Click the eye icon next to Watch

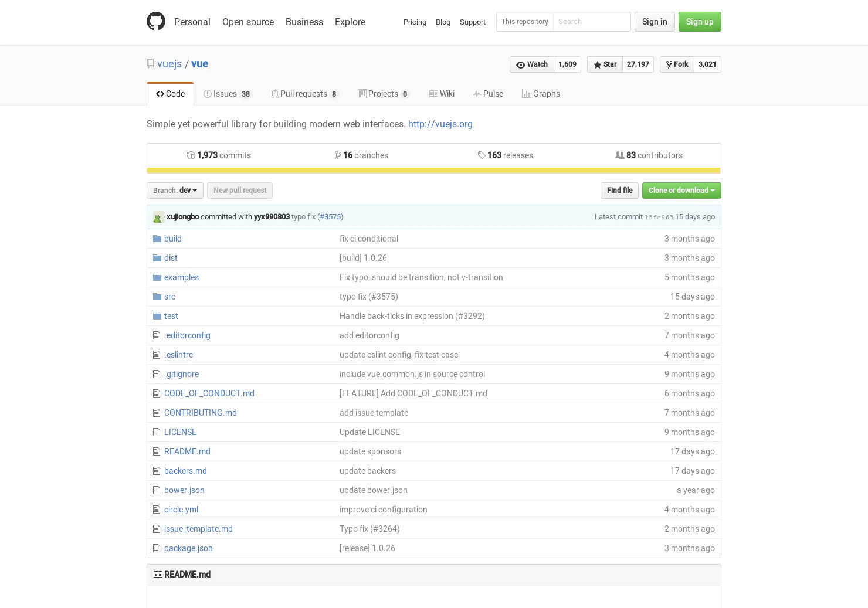point(521,64)
